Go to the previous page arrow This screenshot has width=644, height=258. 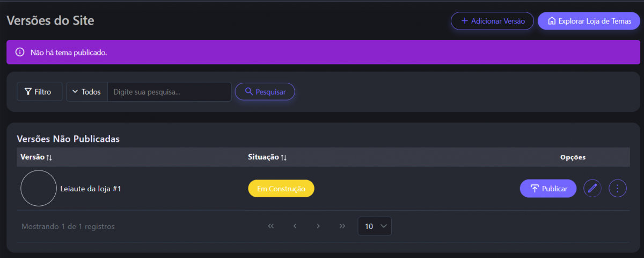295,226
